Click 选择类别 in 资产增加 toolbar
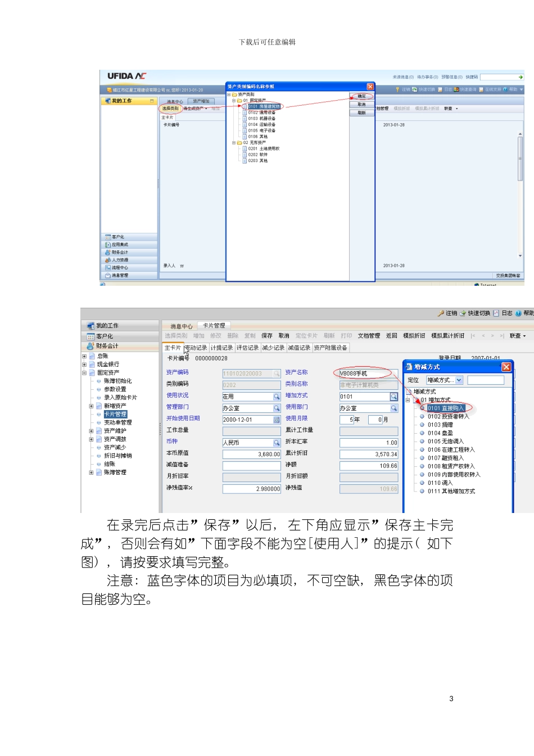This screenshot has height=756, width=534. 170,109
